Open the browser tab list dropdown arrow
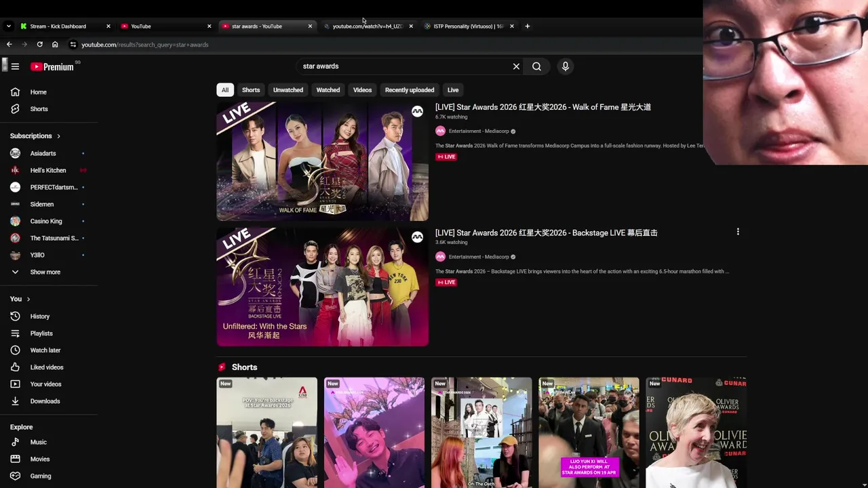This screenshot has height=488, width=868. 8,26
